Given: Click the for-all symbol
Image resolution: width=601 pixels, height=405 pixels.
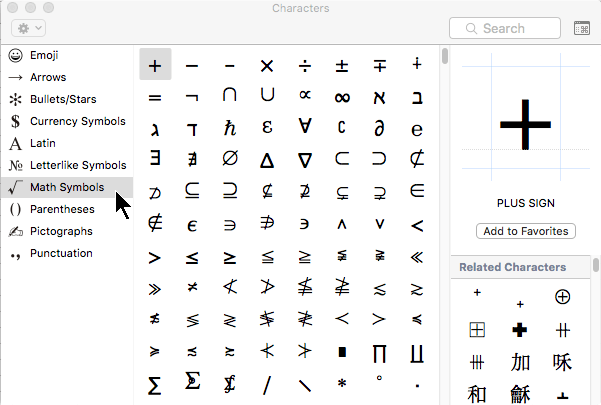Looking at the screenshot, I should pyautogui.click(x=304, y=128).
